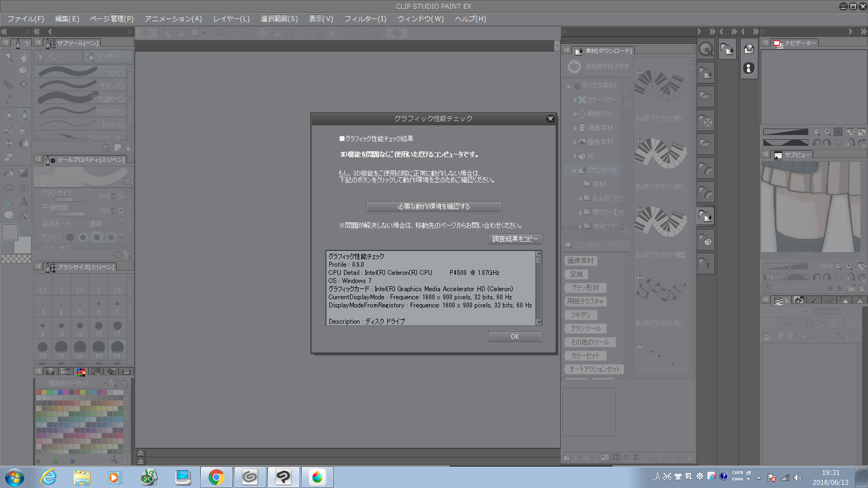The image size is (868, 488).
Task: Toggle brush size dynamics button
Action: pyautogui.click(x=121, y=196)
